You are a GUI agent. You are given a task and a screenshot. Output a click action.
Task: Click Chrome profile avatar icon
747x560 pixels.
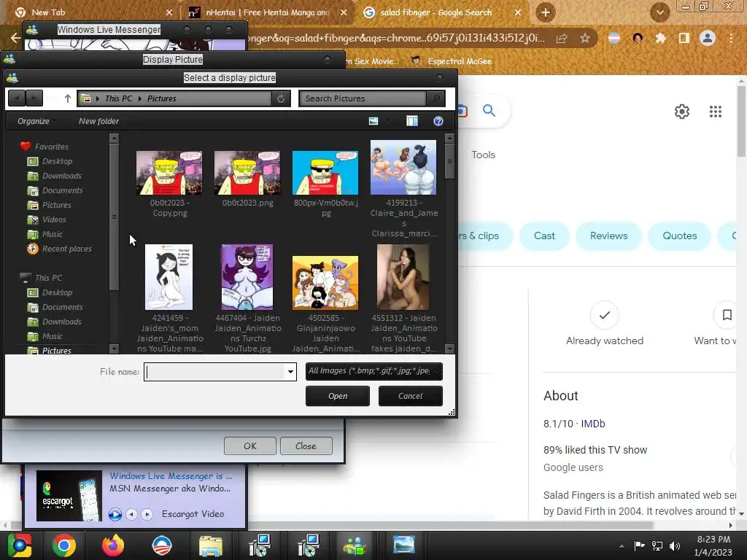pos(708,38)
